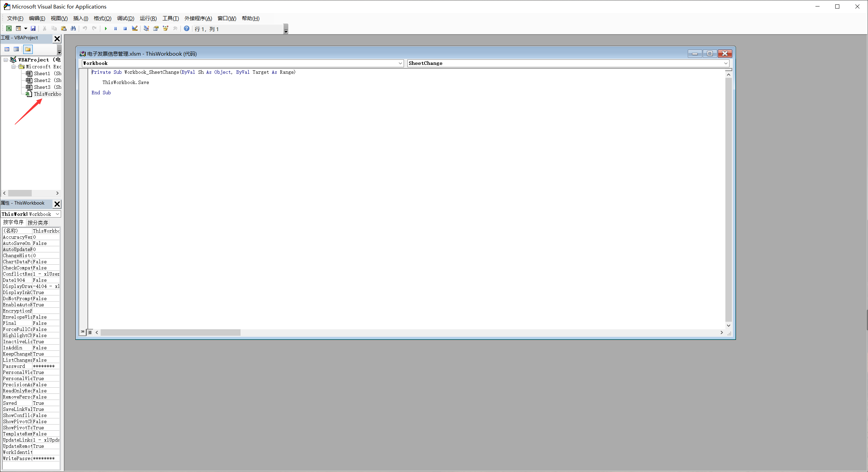Run the macro with the green play icon
This screenshot has height=472, width=868.
tap(106, 29)
